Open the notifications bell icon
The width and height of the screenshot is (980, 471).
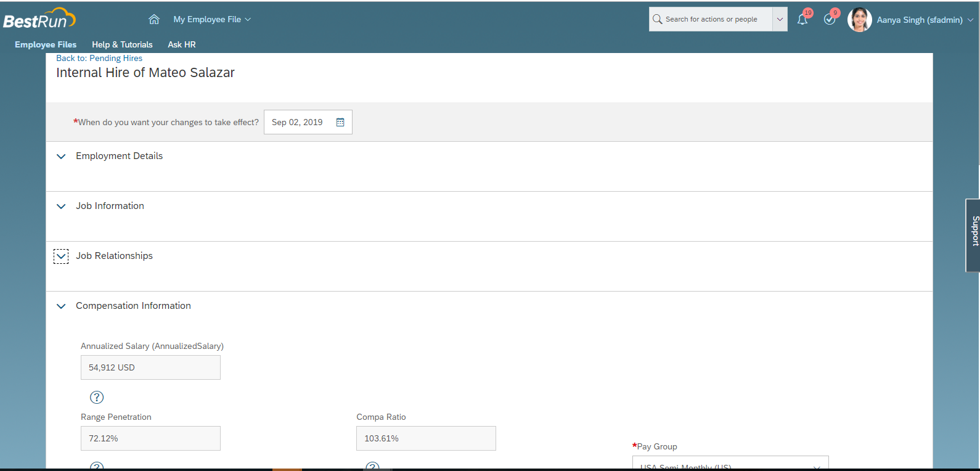point(802,19)
